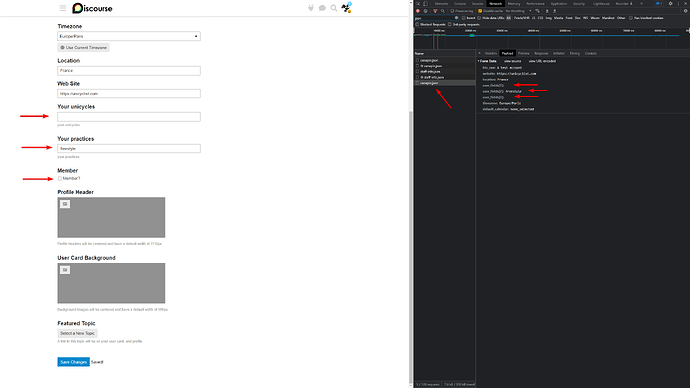Toggle Preserve log checkbox
Viewport: 690px width, 388px height.
[x=452, y=11]
